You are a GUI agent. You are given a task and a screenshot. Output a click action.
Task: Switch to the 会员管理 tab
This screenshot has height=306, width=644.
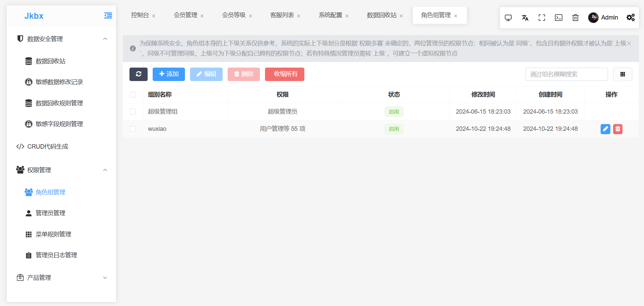tap(185, 15)
